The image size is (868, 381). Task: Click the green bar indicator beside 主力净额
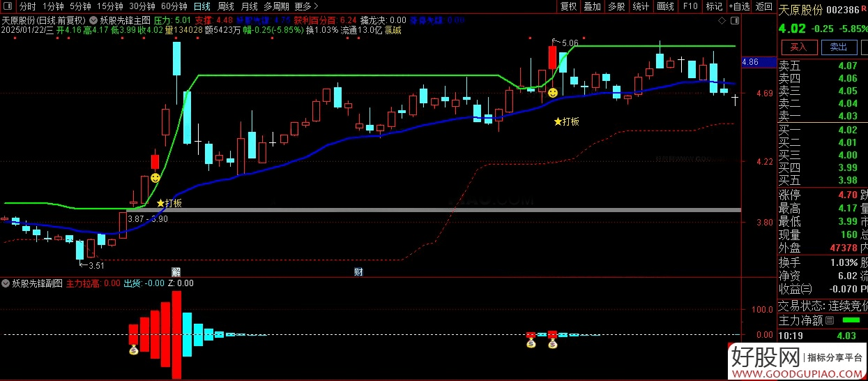tap(851, 321)
